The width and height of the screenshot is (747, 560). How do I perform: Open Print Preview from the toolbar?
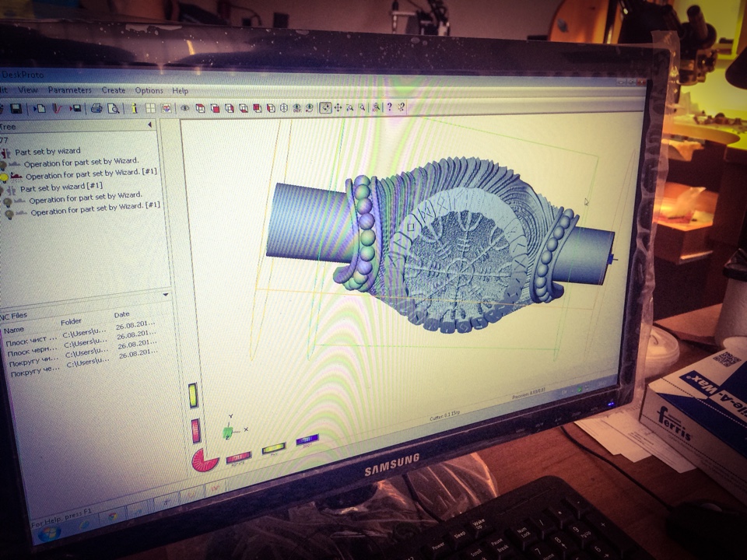click(114, 108)
